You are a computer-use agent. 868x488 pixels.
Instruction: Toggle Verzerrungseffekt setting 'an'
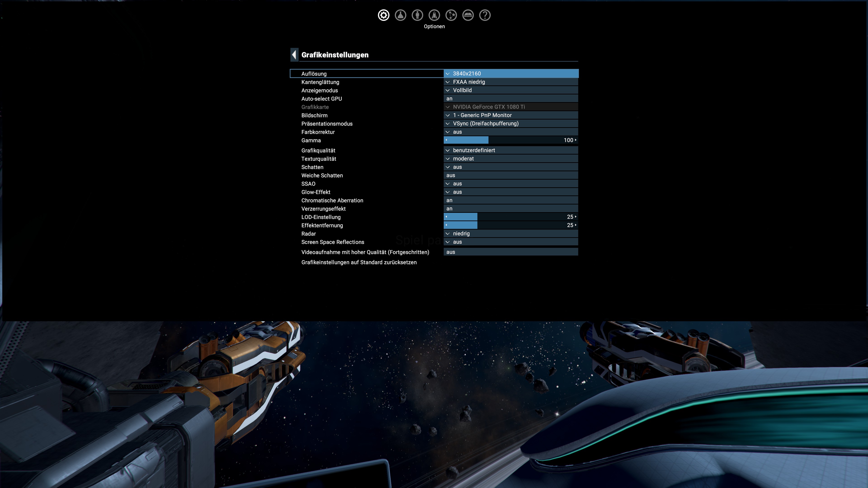tap(511, 209)
